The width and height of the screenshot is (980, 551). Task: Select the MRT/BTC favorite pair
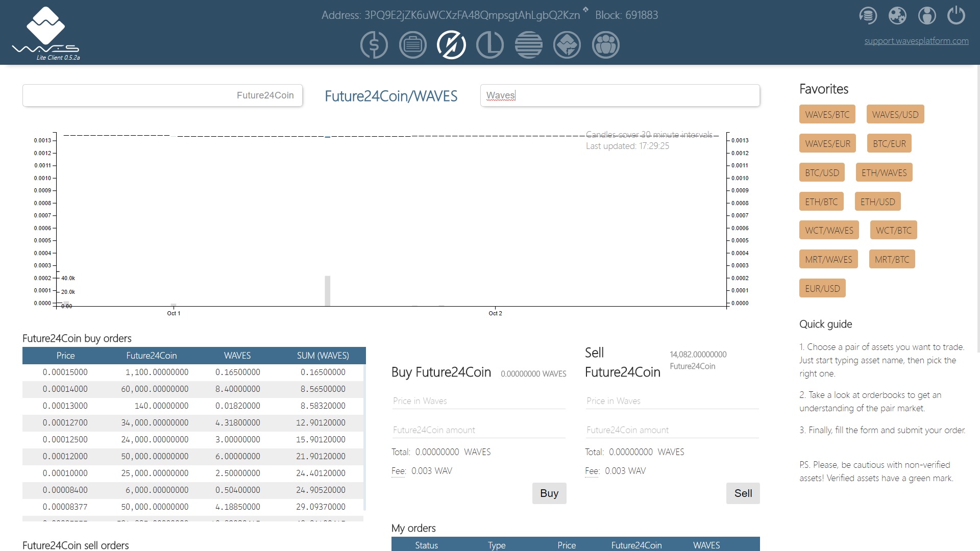pos(892,259)
